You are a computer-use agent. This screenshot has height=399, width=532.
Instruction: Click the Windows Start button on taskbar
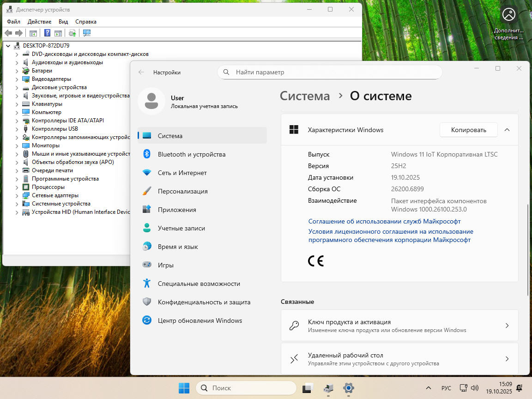click(x=184, y=388)
